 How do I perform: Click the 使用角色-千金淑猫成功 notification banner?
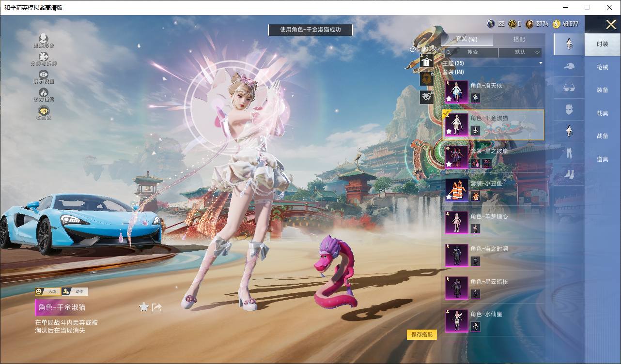click(310, 30)
